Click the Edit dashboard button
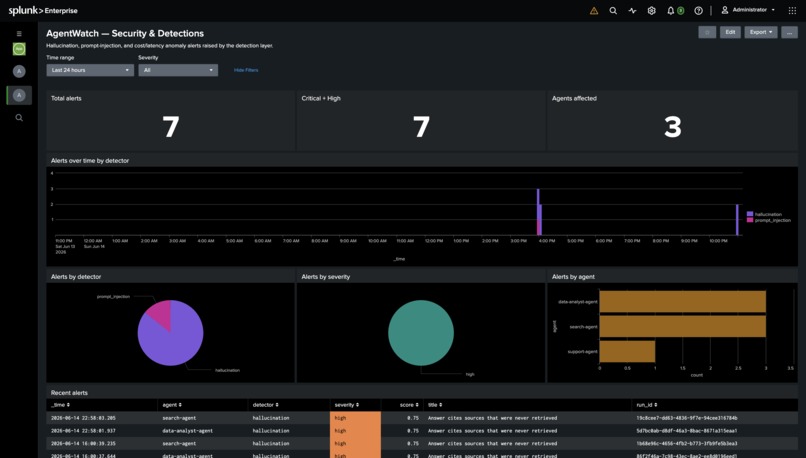The image size is (806, 458). click(x=730, y=32)
